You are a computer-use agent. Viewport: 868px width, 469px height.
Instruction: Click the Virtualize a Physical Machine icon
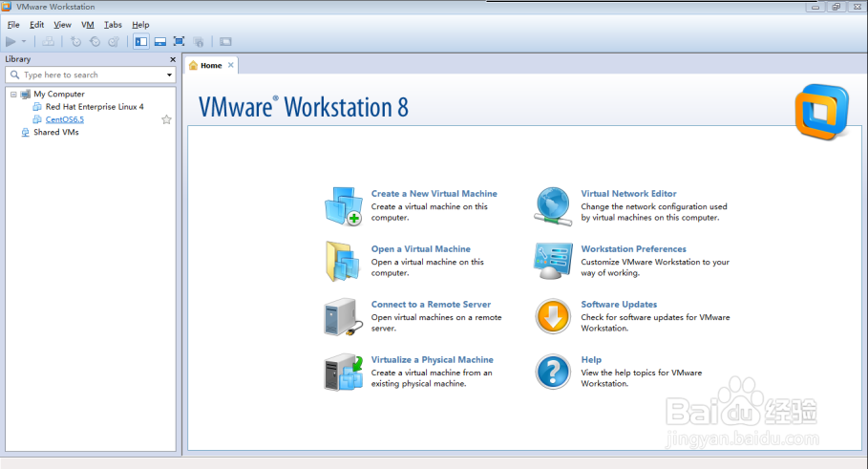click(343, 373)
